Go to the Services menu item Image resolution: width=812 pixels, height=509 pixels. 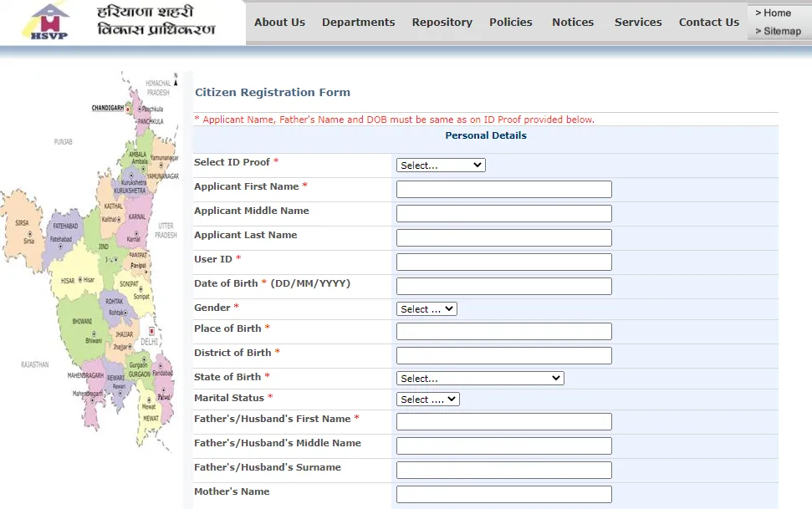click(x=638, y=23)
